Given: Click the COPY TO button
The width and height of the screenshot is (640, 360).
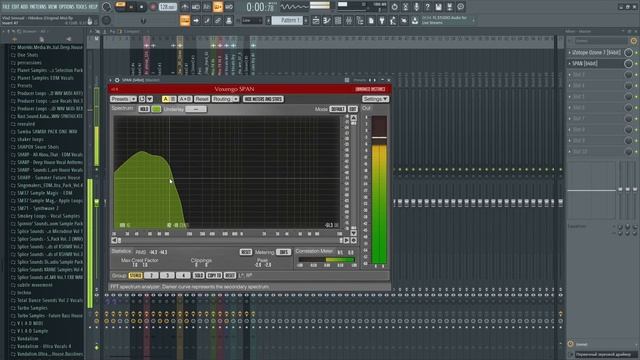Looking at the screenshot, I should 214,276.
